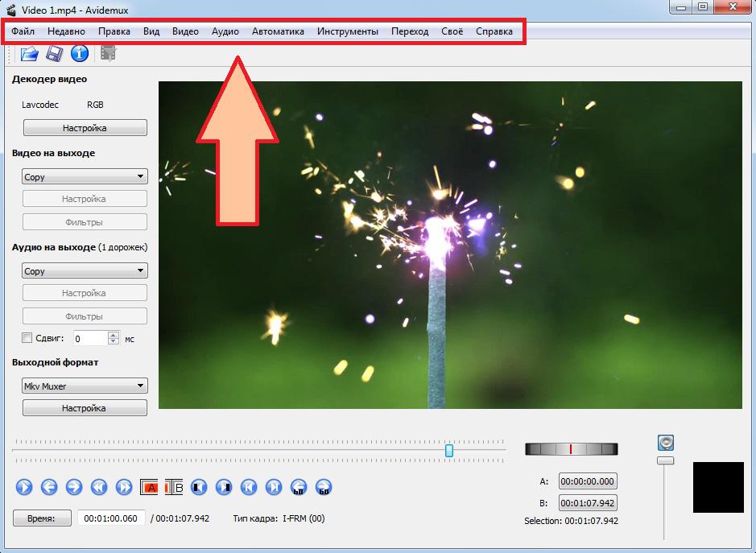This screenshot has width=756, height=553.
Task: Set selection end with marker B icon
Action: pos(175,487)
